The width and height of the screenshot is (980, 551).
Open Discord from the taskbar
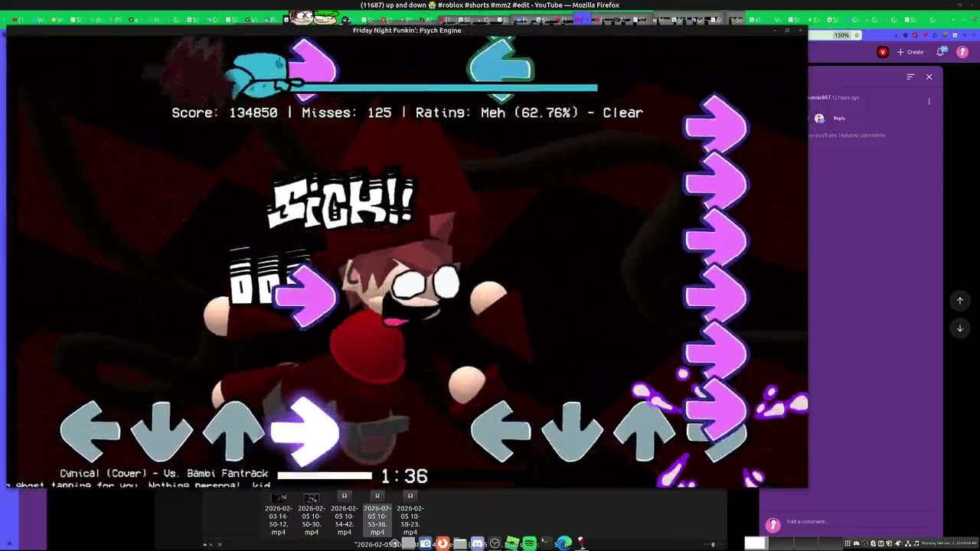coord(478,544)
